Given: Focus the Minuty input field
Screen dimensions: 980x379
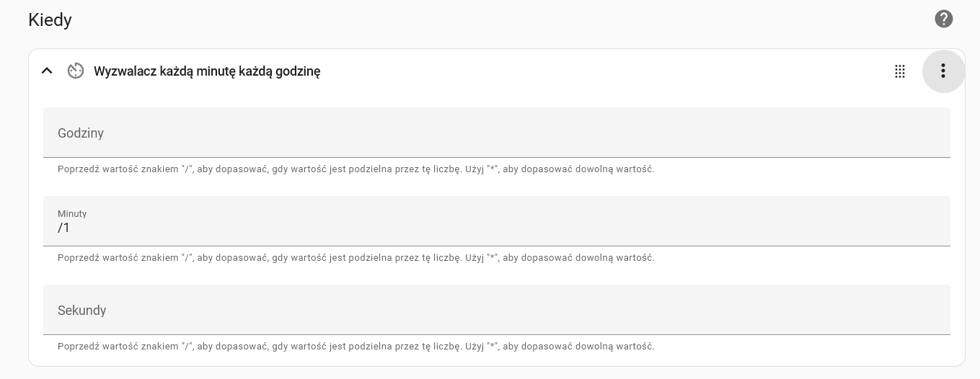Looking at the screenshot, I should click(496, 221).
